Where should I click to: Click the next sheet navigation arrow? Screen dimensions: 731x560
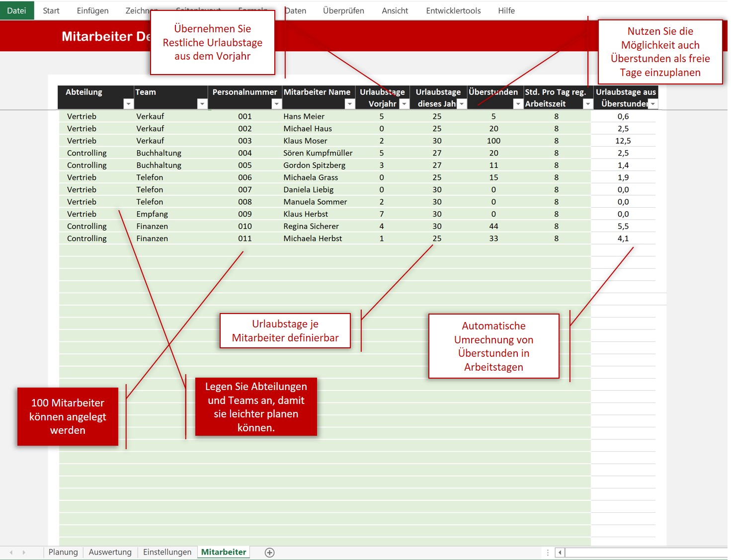23,553
